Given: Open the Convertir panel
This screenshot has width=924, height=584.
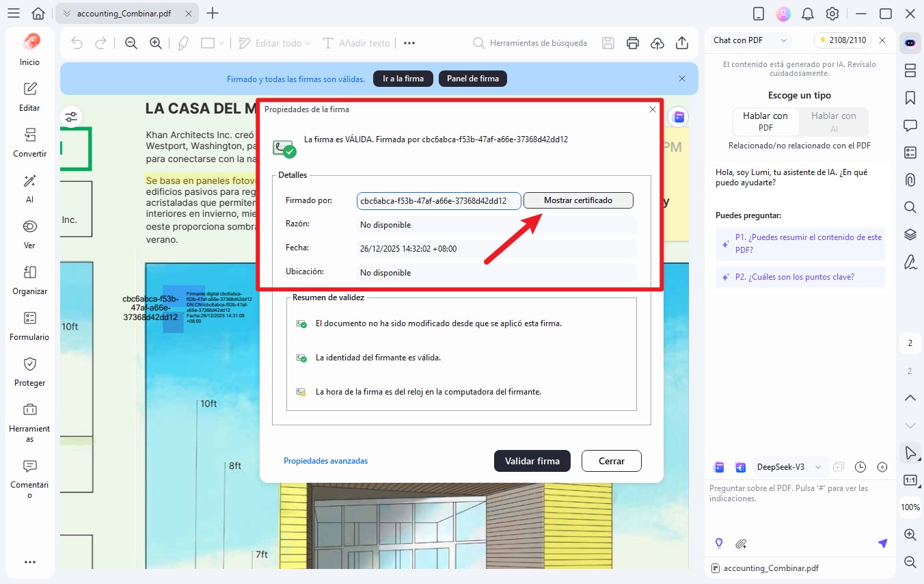Looking at the screenshot, I should click(x=29, y=144).
